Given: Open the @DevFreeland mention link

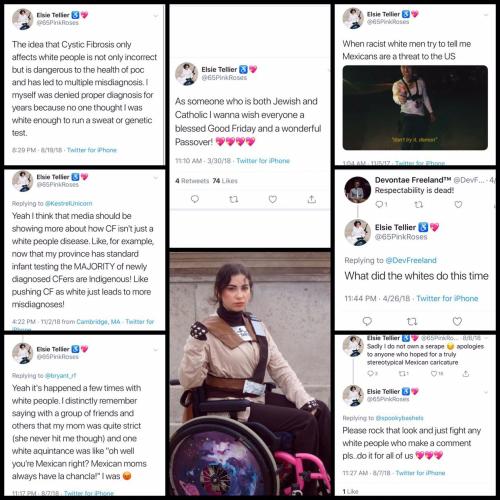Looking at the screenshot, I should point(411,260).
